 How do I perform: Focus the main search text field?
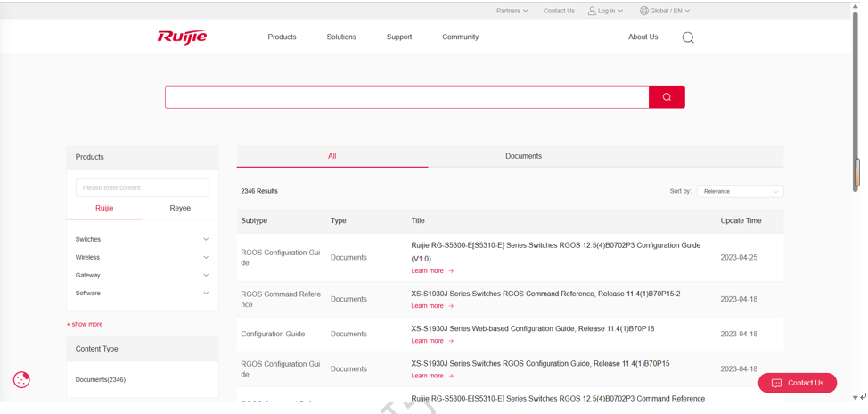click(x=407, y=97)
